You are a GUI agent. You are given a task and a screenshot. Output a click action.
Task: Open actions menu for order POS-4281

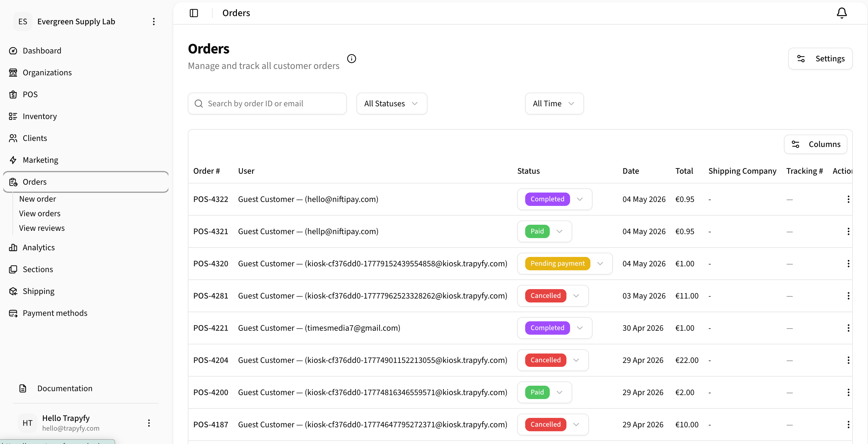[x=848, y=296]
